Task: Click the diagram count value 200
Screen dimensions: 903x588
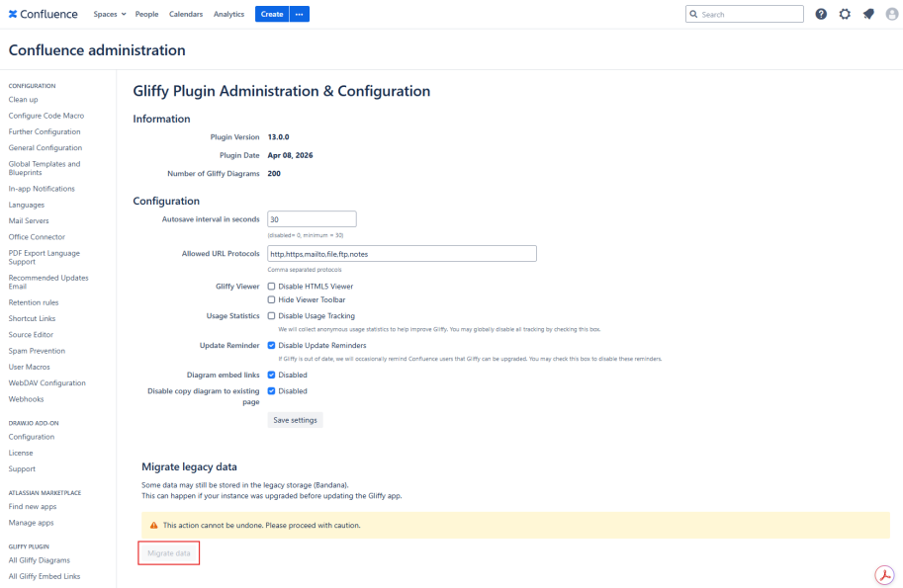Action: click(274, 173)
